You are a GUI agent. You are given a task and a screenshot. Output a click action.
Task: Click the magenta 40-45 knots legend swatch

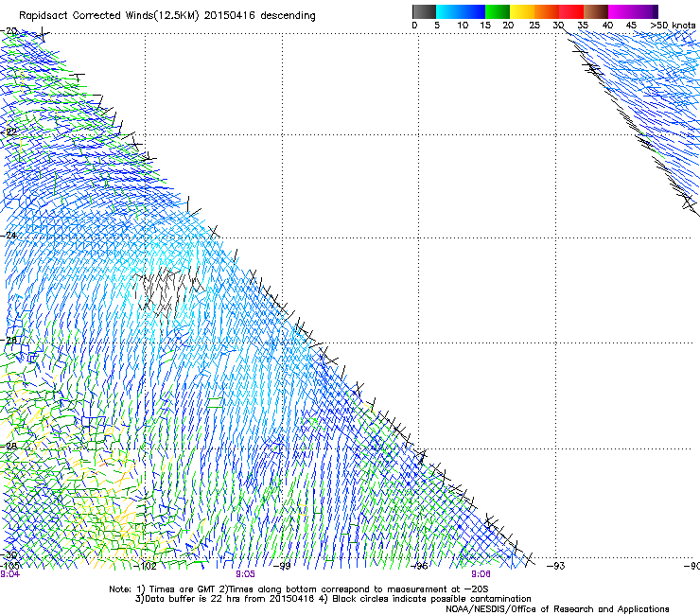(x=621, y=11)
